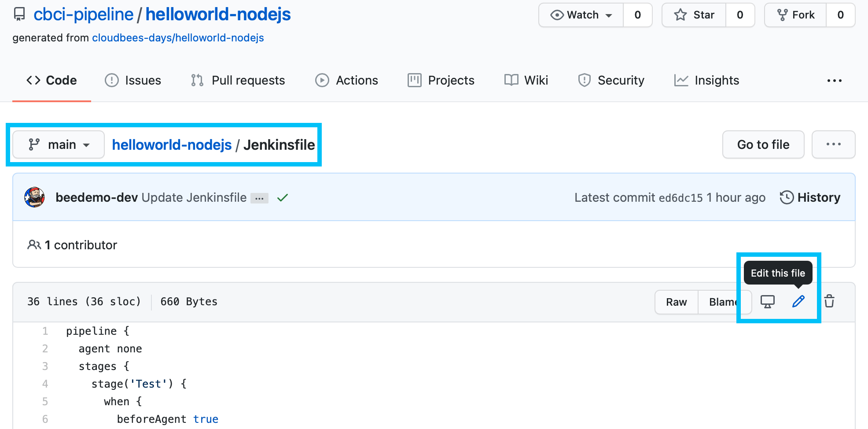868x429 pixels.
Task: Fork the helloworld-nodejs repository
Action: (795, 15)
